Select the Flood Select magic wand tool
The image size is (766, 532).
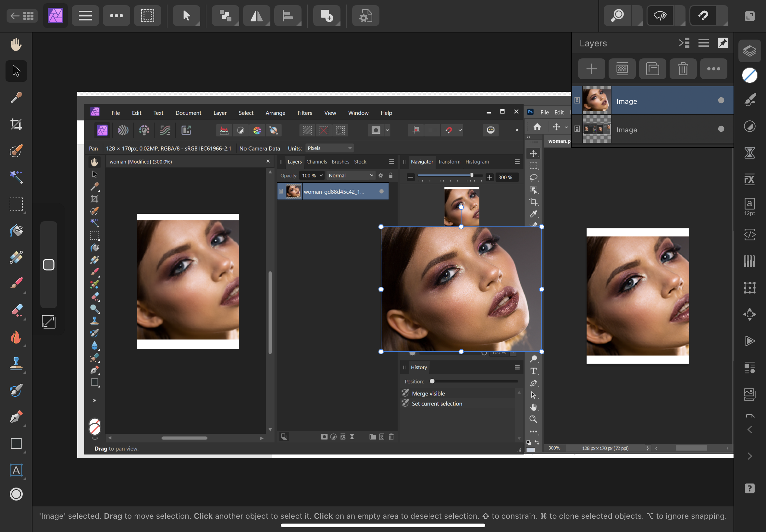point(16,177)
